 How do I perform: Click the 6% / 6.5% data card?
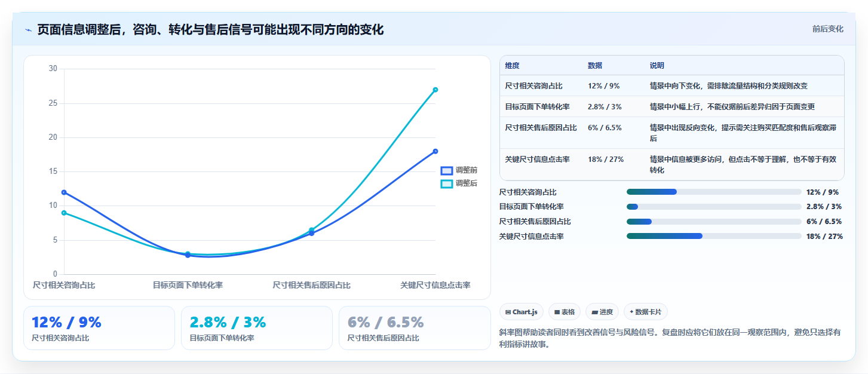click(415, 328)
